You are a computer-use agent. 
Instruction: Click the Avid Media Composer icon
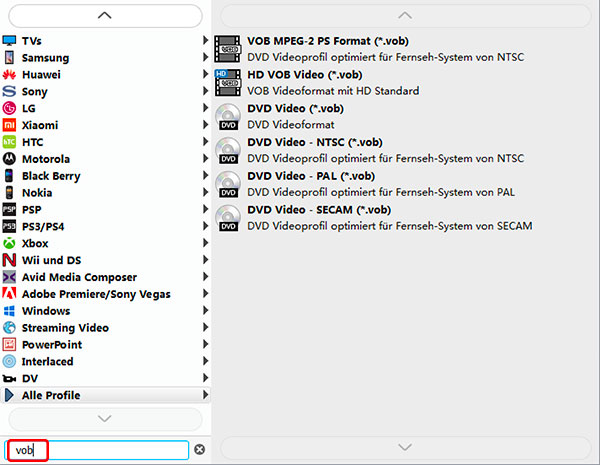tap(9, 277)
